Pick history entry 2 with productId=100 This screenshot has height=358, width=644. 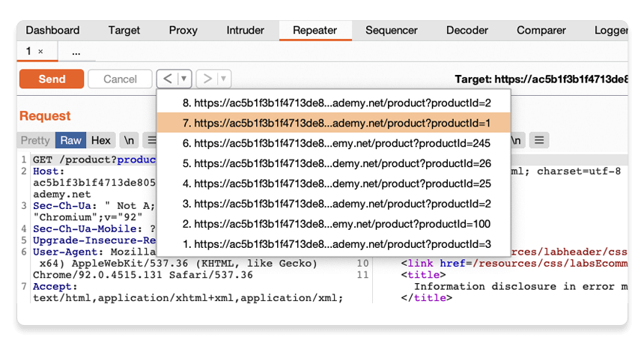(333, 224)
